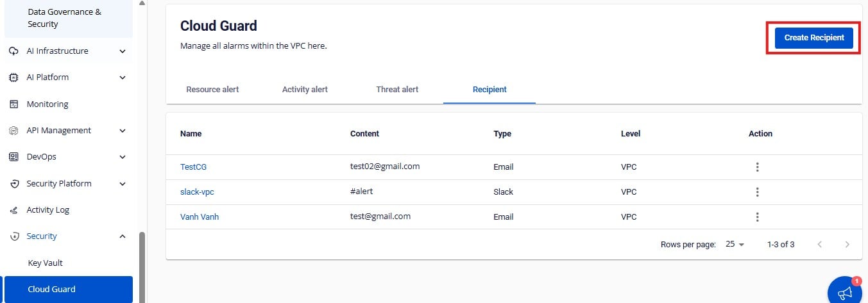
Task: Click the Monitoring sidebar icon
Action: coord(13,104)
